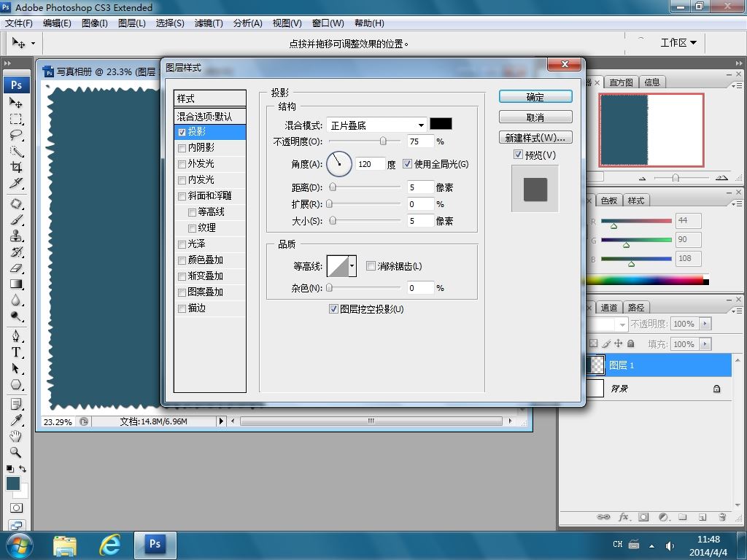Select the Slice tool

(16, 183)
